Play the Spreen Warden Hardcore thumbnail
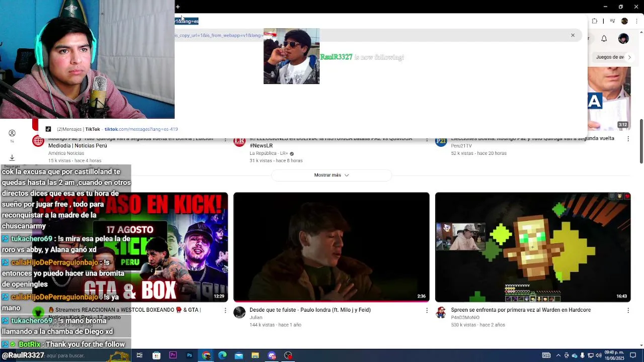Screen dimensions: 644x362 (x=533, y=247)
